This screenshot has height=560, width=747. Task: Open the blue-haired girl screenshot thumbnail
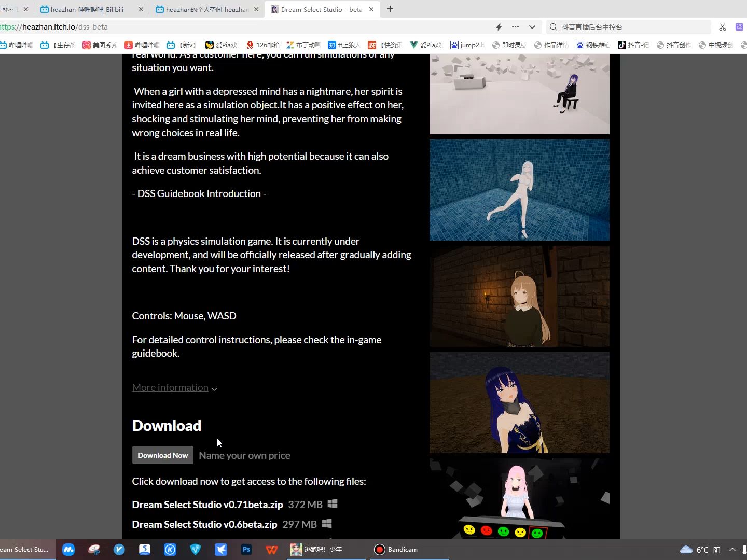(x=519, y=402)
